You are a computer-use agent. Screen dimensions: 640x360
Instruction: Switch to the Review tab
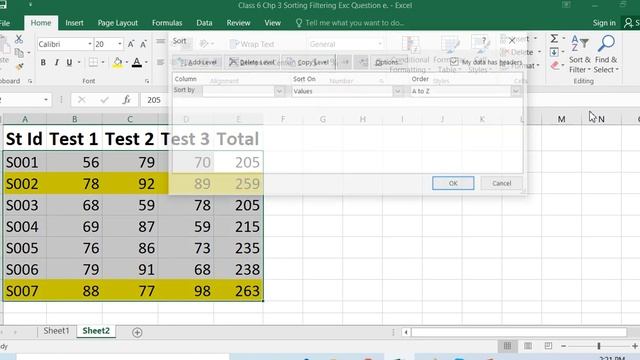pyautogui.click(x=238, y=23)
